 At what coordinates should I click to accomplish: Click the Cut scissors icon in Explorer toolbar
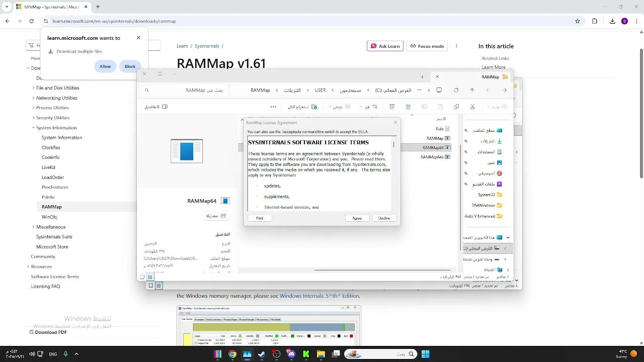(472, 107)
